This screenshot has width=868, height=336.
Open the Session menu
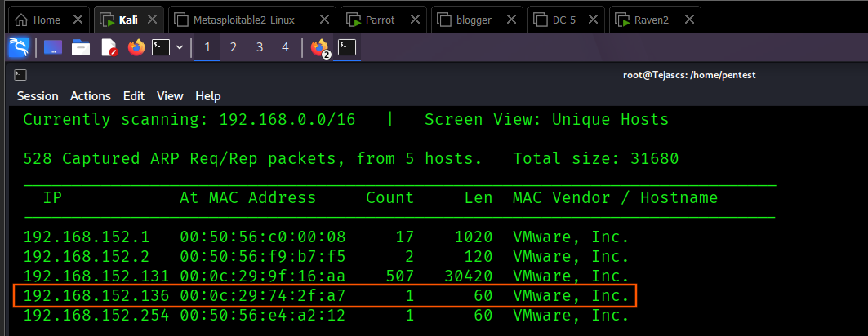pyautogui.click(x=38, y=96)
